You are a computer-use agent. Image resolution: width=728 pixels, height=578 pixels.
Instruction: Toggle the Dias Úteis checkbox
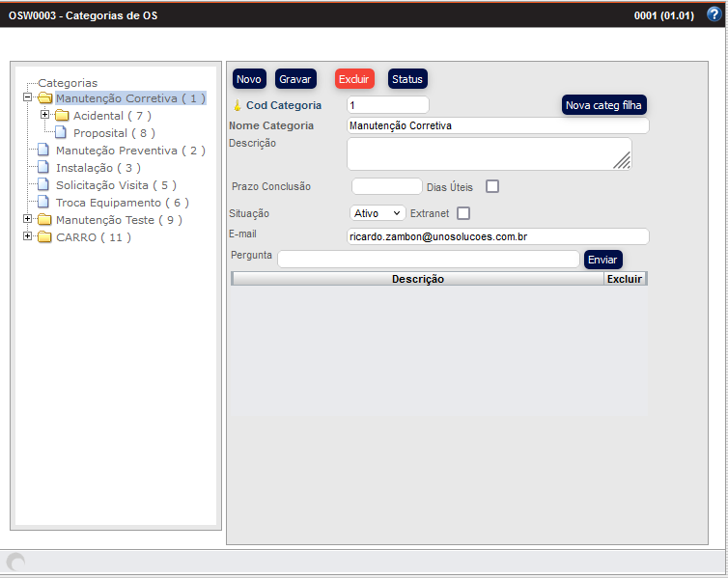pyautogui.click(x=492, y=186)
